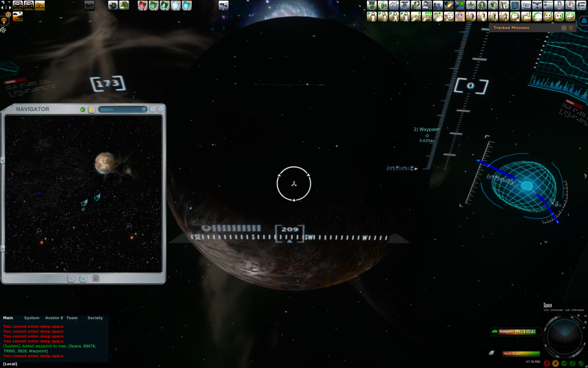
Task: Click the radar compass display
Action: pyautogui.click(x=564, y=336)
